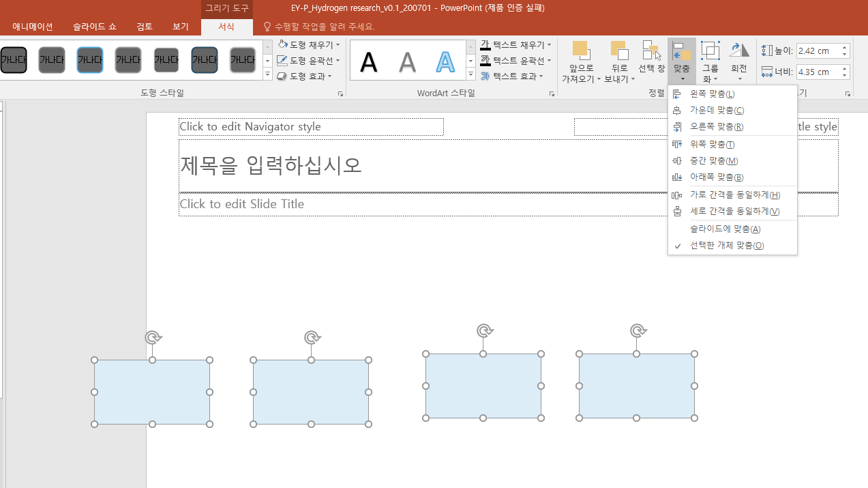Screen dimensions: 868x488
Task: Apply the blue-outlined third shape style thumbnail
Action: pyautogui.click(x=90, y=60)
